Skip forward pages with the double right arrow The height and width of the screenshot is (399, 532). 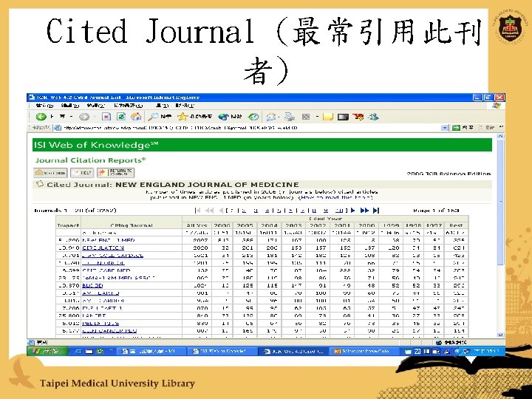tap(364, 211)
